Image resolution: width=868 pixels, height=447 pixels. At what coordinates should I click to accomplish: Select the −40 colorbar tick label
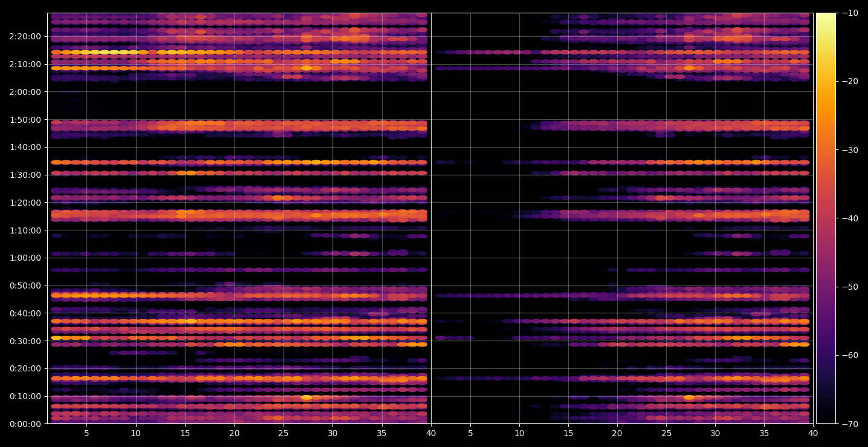[849, 218]
